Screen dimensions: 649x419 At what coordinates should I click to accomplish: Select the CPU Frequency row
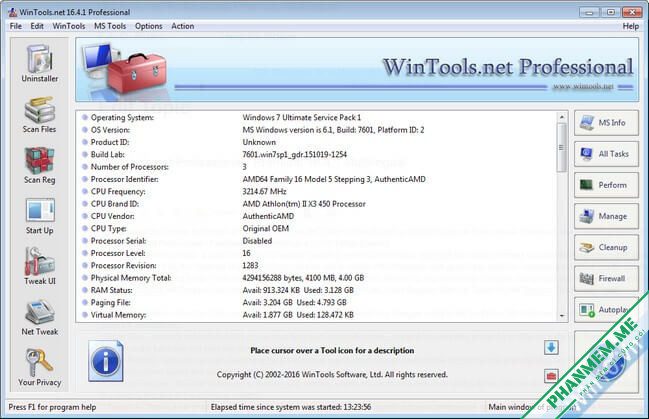click(x=317, y=191)
